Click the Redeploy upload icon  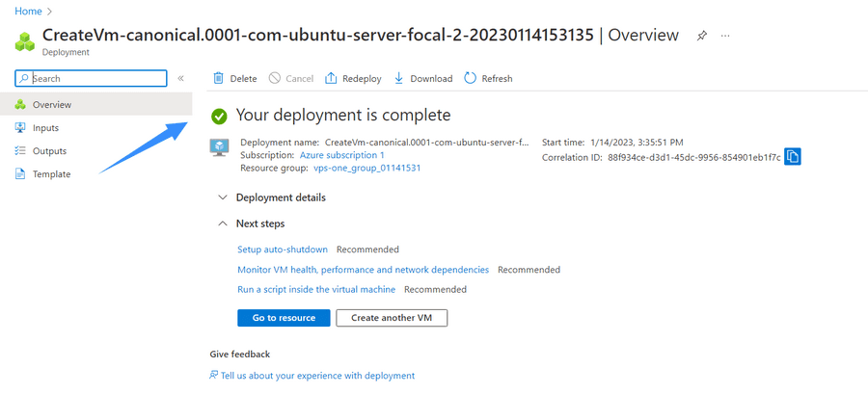[x=331, y=78]
